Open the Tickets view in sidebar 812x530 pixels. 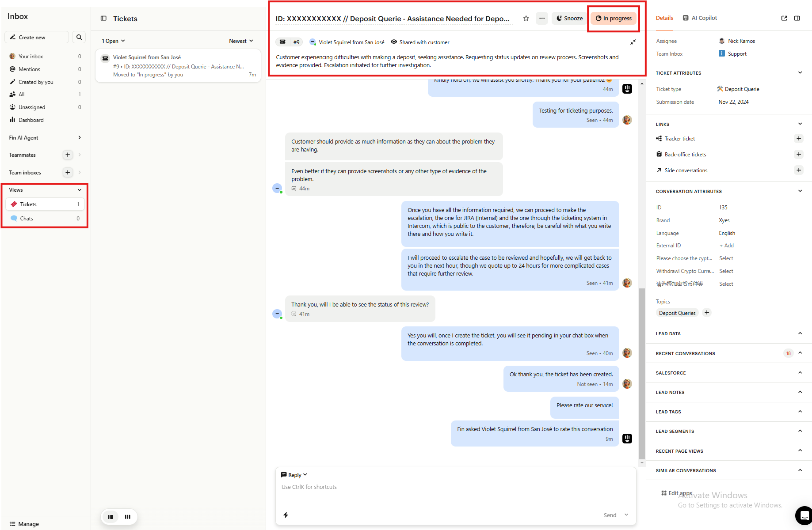click(x=28, y=204)
